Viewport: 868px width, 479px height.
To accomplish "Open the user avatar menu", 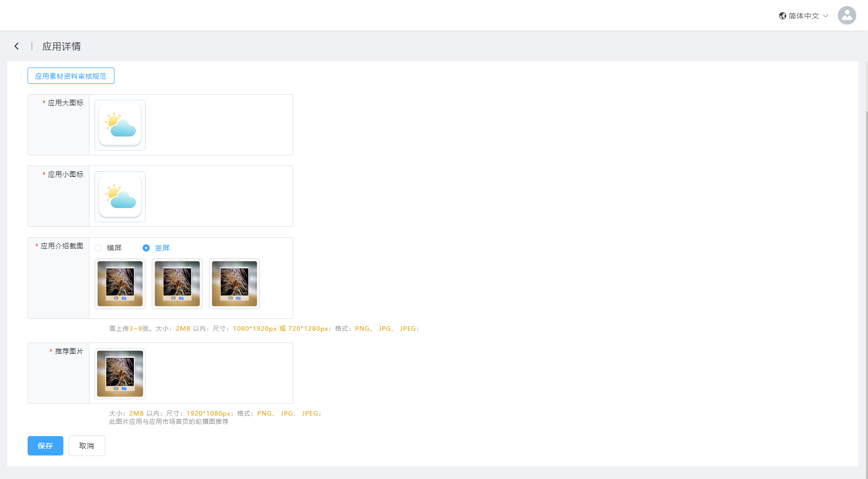I will (847, 15).
